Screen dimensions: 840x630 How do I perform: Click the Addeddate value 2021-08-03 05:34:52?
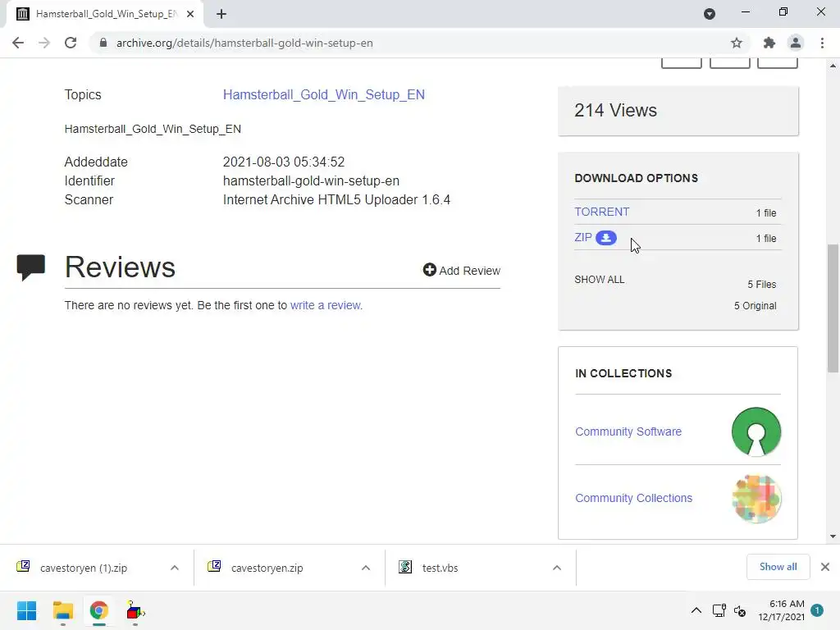click(x=283, y=162)
